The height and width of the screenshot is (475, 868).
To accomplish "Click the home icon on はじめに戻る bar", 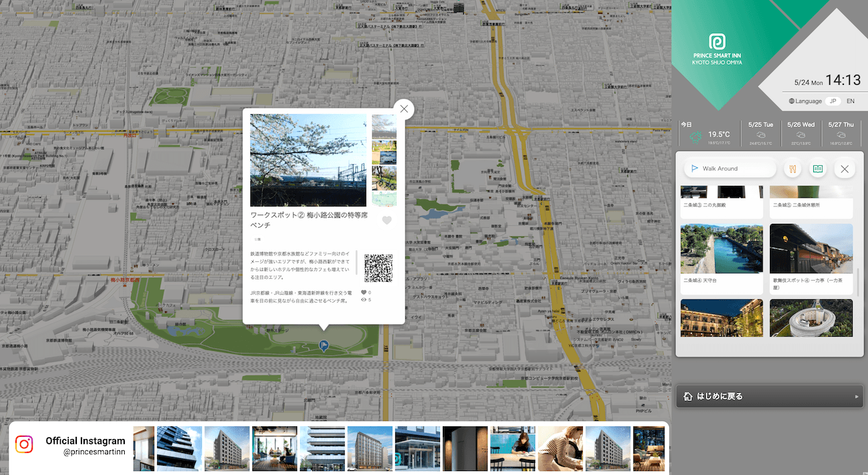I will pyautogui.click(x=688, y=396).
